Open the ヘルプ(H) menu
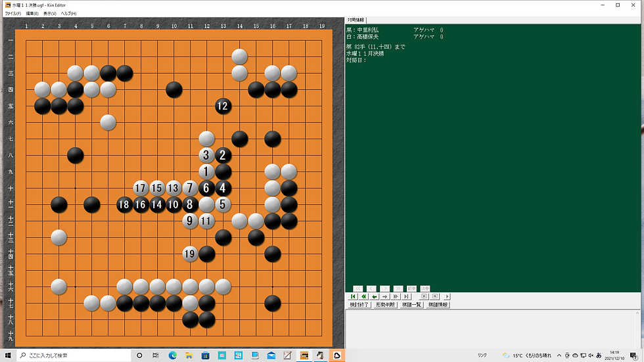The width and height of the screenshot is (644, 362). coord(68,14)
